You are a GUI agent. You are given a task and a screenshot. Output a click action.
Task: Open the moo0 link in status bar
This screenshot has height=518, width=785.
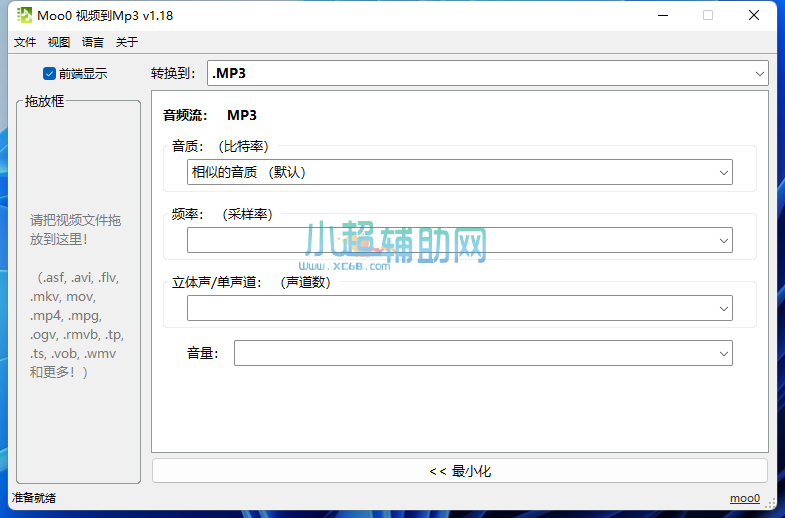pos(744,498)
